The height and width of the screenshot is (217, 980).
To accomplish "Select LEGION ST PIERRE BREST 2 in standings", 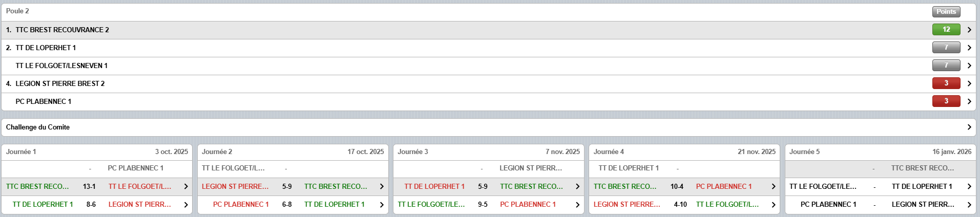I will [x=60, y=83].
